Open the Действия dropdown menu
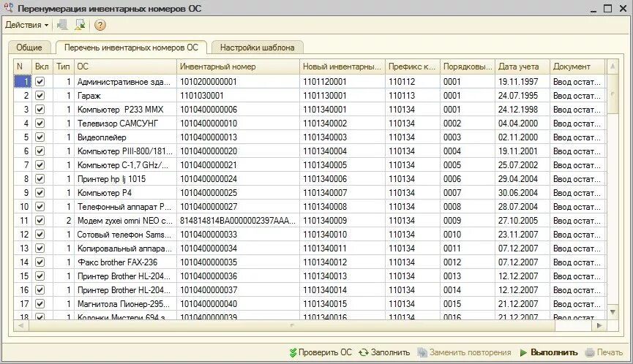 [x=26, y=25]
